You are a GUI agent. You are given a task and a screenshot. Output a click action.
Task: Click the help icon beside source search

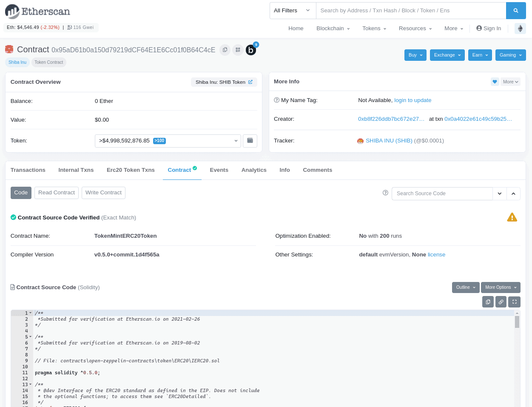385,193
